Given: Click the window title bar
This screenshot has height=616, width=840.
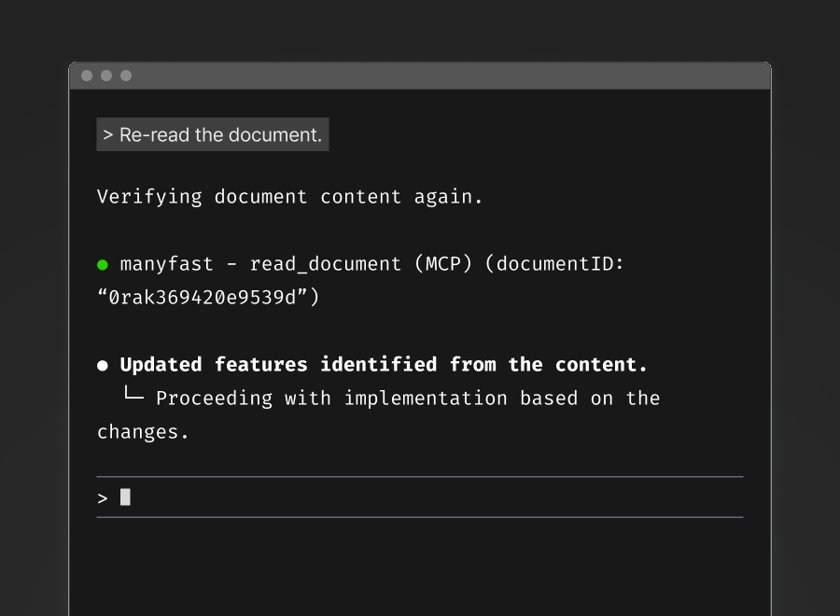Looking at the screenshot, I should tap(420, 76).
